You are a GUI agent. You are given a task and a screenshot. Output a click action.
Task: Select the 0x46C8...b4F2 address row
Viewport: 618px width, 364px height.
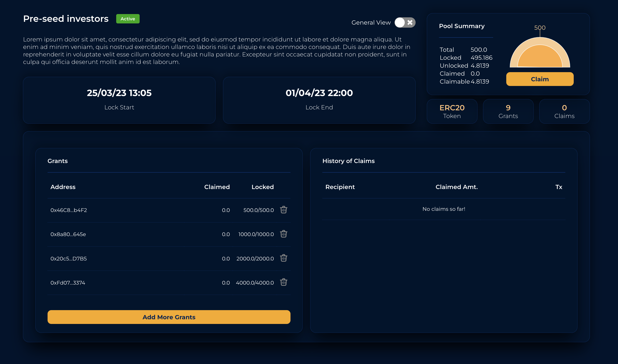tap(69, 210)
